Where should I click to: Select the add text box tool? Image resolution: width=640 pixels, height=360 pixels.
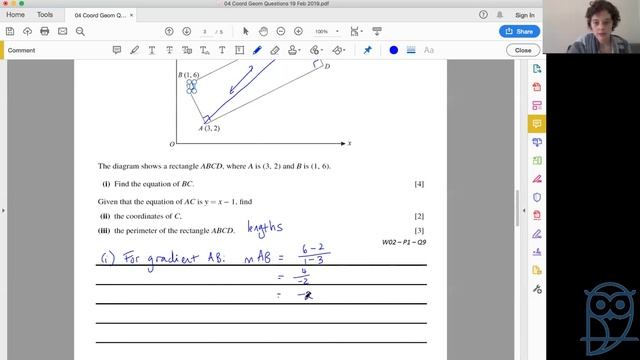tap(240, 50)
